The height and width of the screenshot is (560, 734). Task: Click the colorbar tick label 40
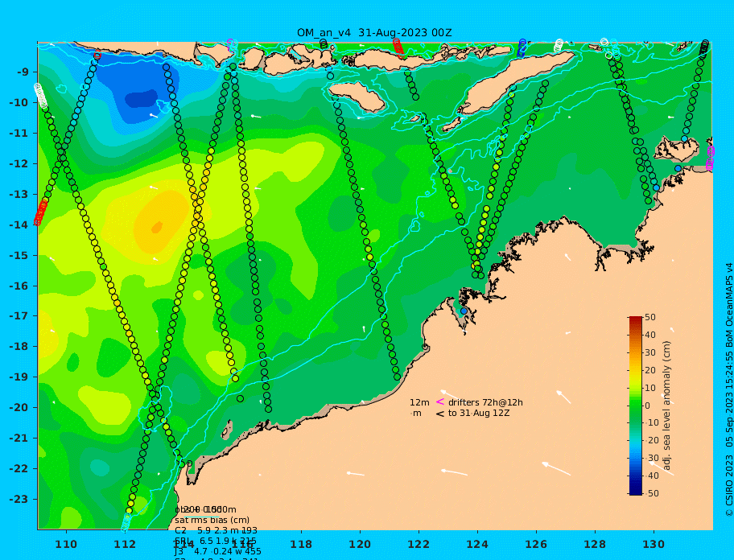tap(650, 335)
